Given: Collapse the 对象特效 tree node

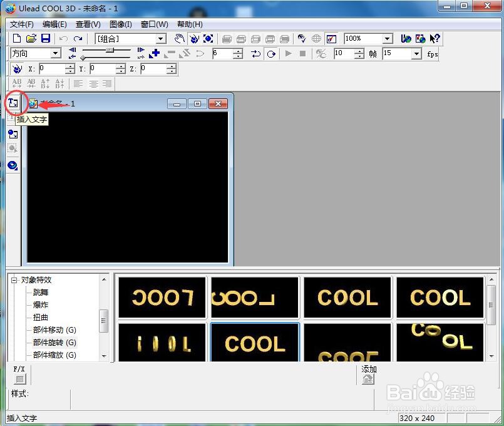Looking at the screenshot, I should tap(14, 280).
